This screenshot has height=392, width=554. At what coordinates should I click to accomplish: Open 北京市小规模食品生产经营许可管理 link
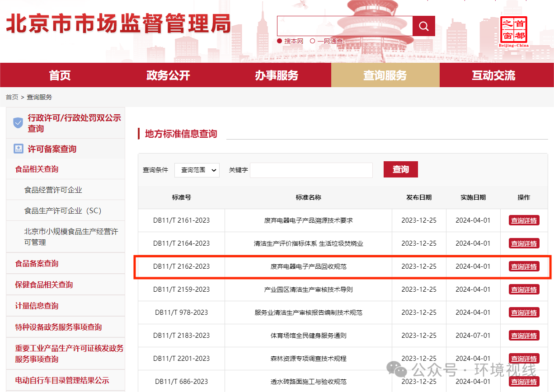click(x=71, y=237)
